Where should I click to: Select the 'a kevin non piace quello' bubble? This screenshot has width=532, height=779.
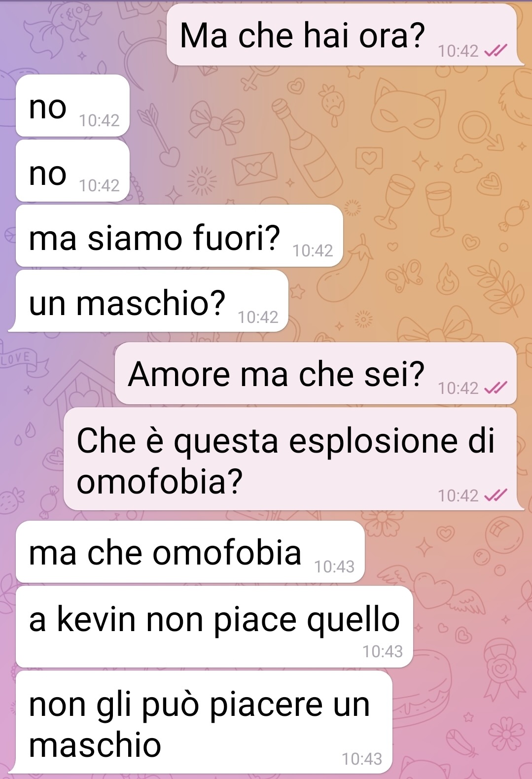coord(214,627)
